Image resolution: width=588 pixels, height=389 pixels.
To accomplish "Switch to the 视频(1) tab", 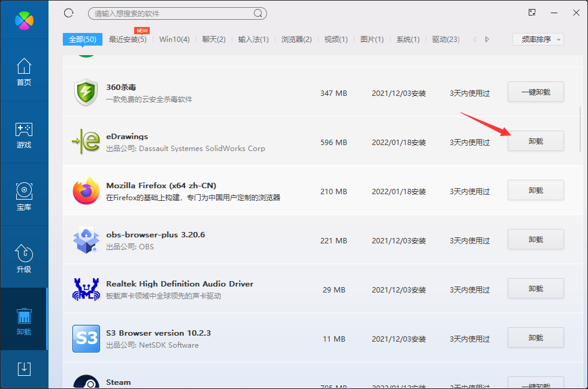I will click(336, 40).
